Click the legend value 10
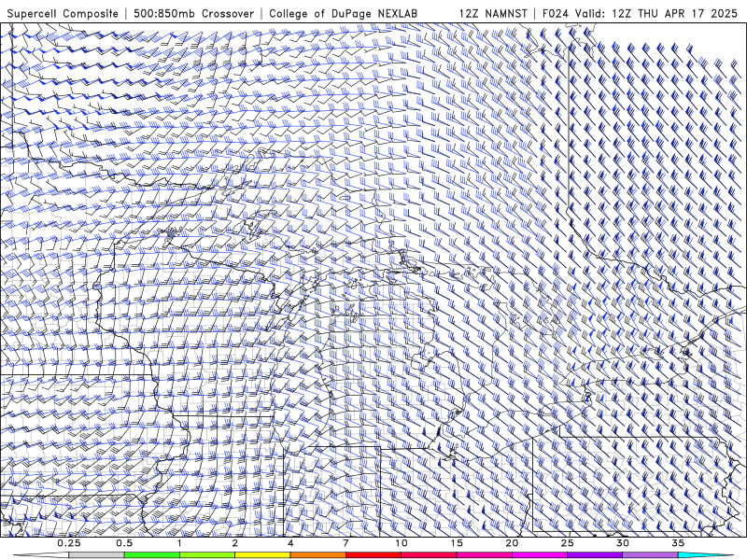The image size is (747, 560). coord(402,543)
